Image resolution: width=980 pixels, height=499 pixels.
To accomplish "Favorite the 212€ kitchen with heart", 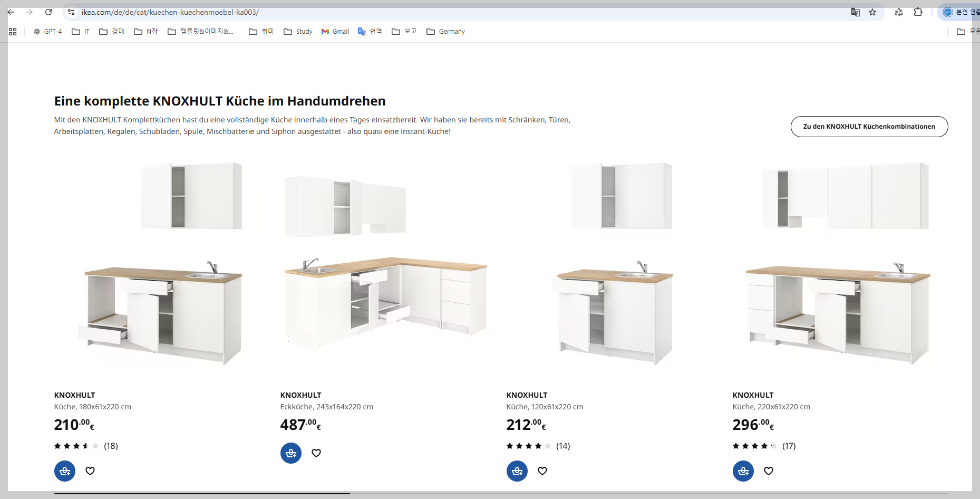I will (542, 471).
